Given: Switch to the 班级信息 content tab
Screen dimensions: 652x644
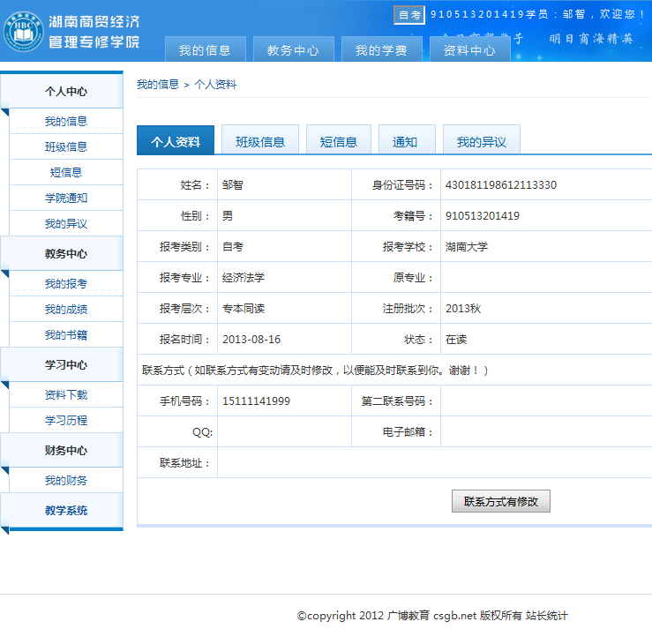Looking at the screenshot, I should (x=260, y=140).
